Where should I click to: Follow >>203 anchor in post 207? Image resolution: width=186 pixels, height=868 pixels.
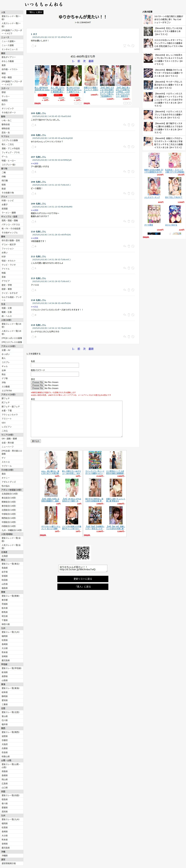click(34, 164)
